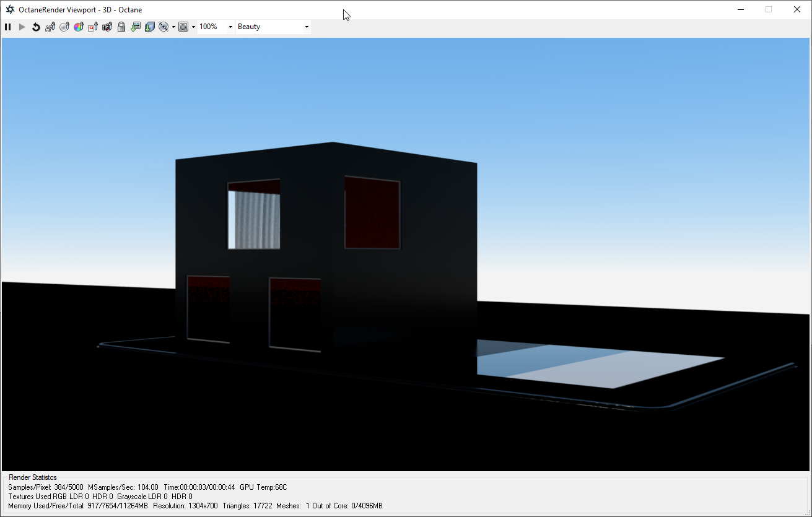Pause the render with the pause button
The height and width of the screenshot is (517, 812).
8,27
